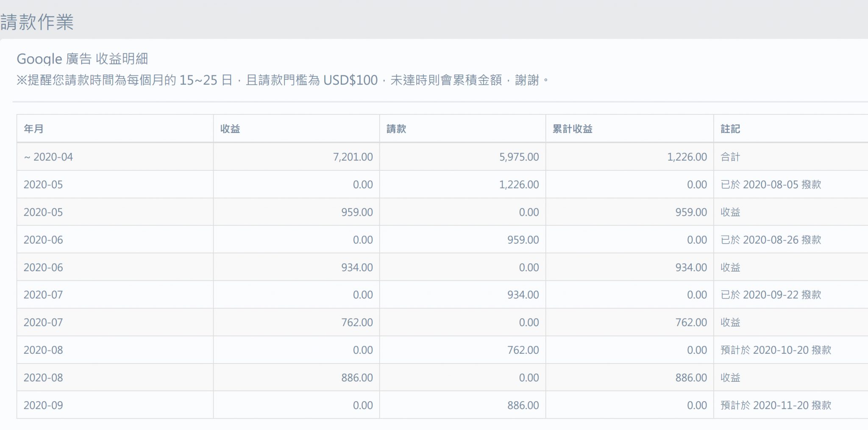The height and width of the screenshot is (430, 868).
Task: Click the 已於 2020-09-22 撥款 note
Action: coord(771,295)
